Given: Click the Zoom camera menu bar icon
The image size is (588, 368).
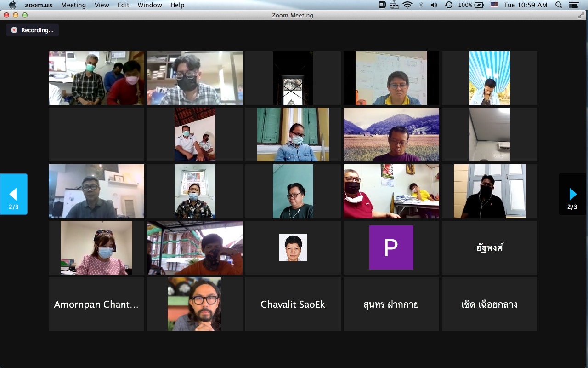Looking at the screenshot, I should pyautogui.click(x=382, y=5).
